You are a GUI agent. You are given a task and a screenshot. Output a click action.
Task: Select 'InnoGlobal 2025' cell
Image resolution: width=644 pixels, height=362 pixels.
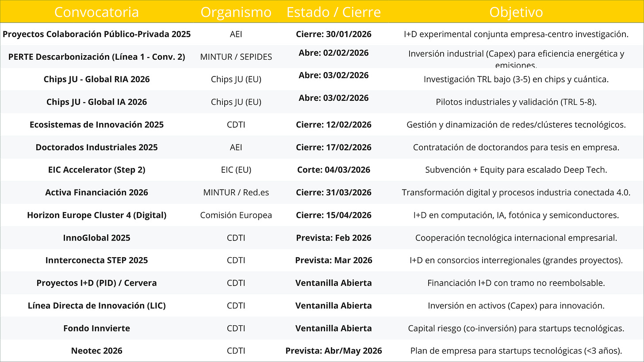tap(96, 238)
